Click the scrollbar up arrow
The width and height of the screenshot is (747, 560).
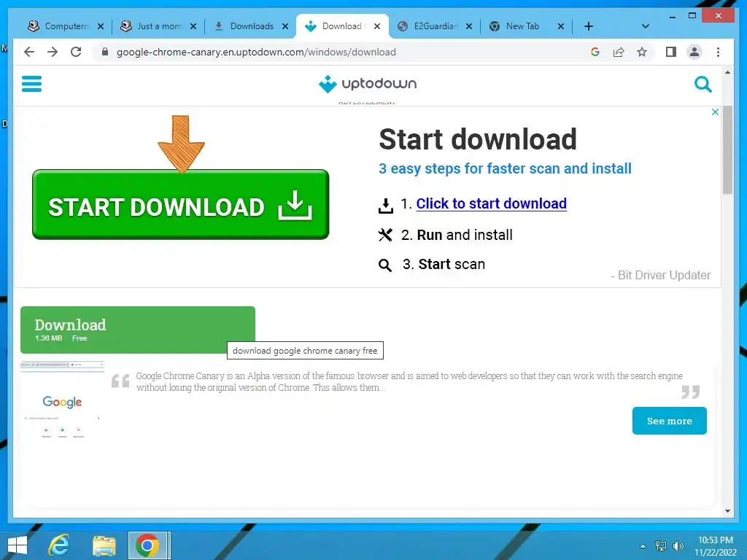point(727,72)
